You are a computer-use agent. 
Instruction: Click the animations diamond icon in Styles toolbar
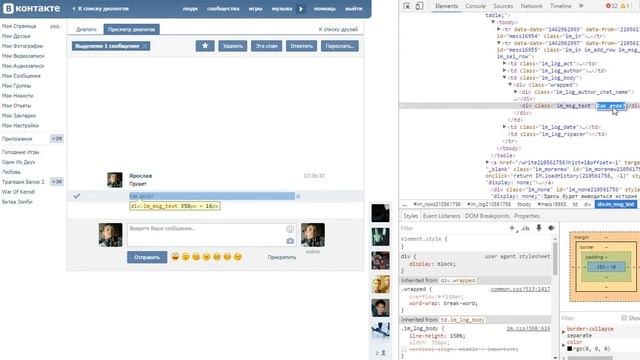pos(551,228)
